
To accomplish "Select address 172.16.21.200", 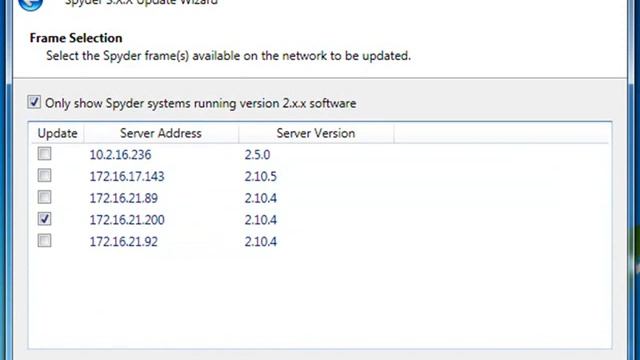I will [x=127, y=220].
